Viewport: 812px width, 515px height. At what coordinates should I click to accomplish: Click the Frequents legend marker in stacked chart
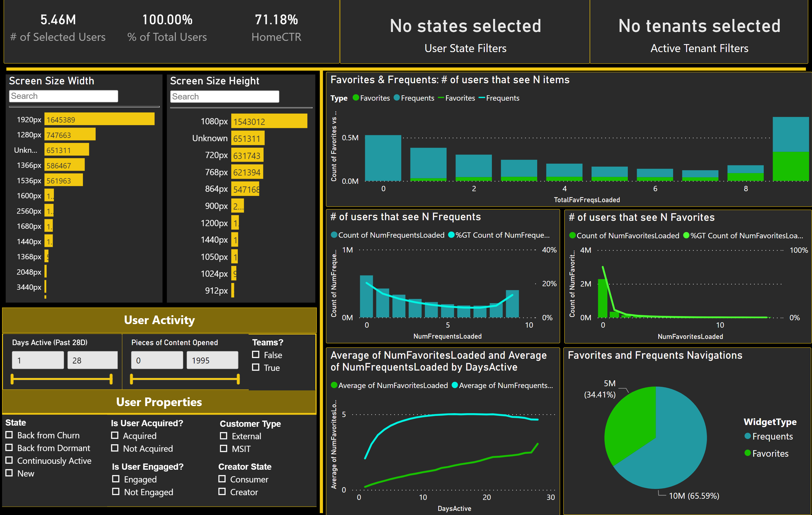(x=397, y=98)
